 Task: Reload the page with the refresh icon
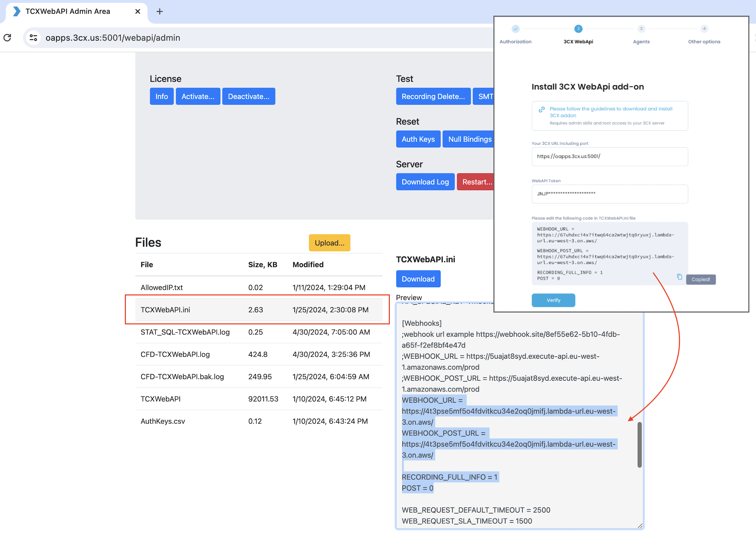coord(7,38)
